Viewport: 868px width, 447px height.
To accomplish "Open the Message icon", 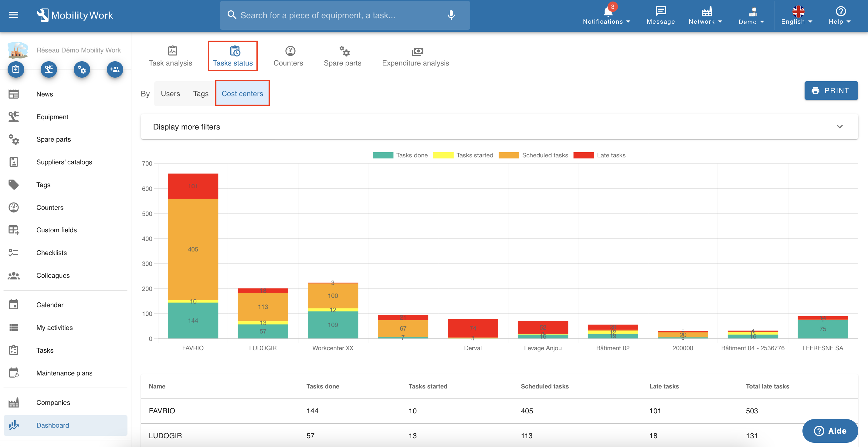I will coord(660,12).
